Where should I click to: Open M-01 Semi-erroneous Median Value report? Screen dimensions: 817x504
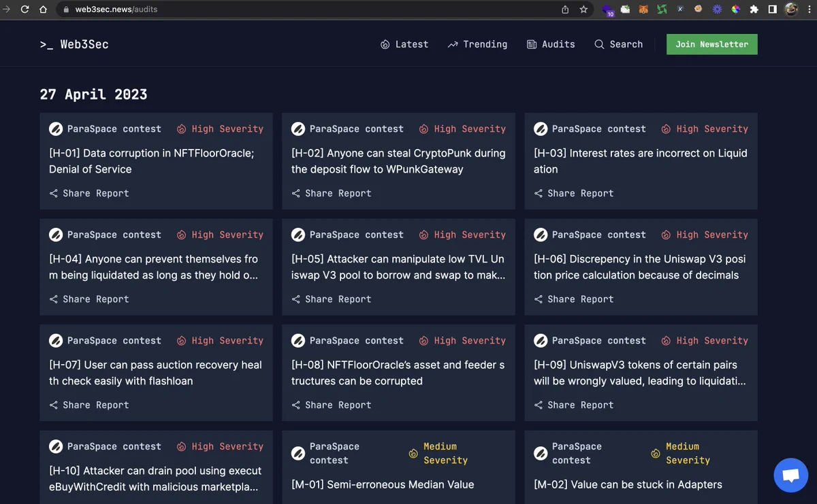click(x=383, y=485)
